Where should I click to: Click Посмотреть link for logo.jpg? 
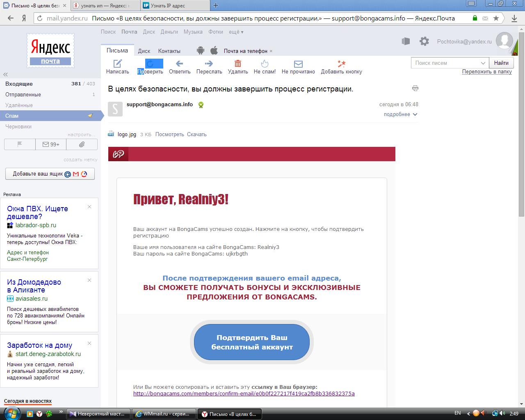click(169, 134)
